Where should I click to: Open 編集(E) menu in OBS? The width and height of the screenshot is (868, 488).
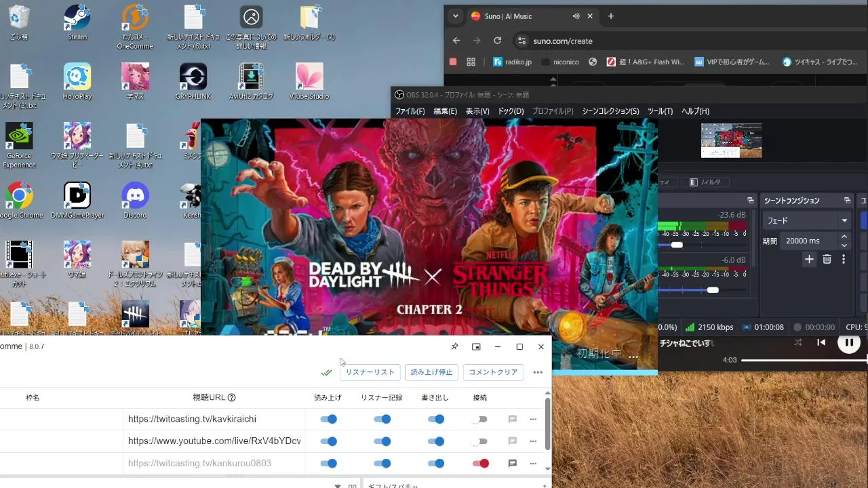coord(445,111)
